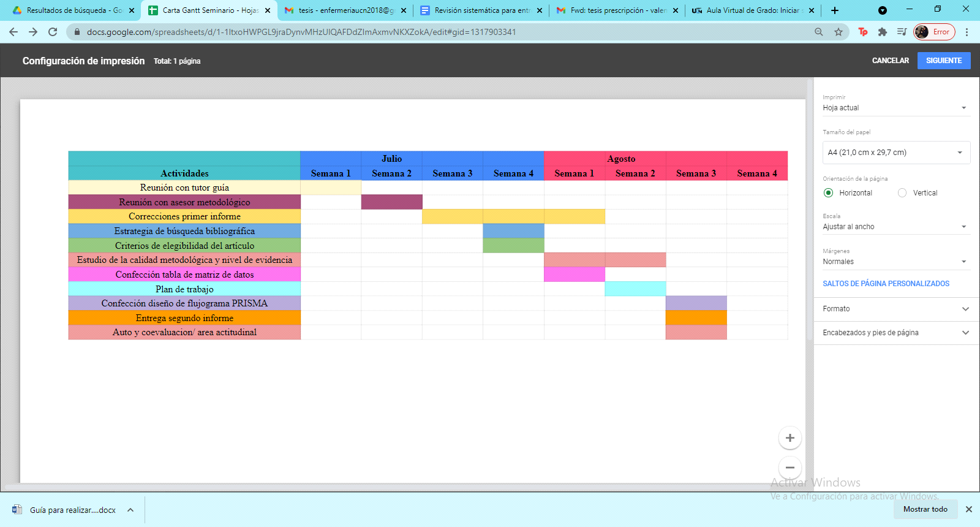Open the paper size A4 dropdown

(x=896, y=153)
